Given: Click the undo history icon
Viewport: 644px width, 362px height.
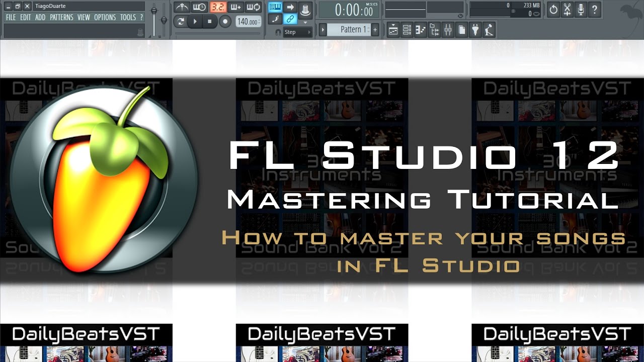Looking at the screenshot, I should [x=553, y=10].
